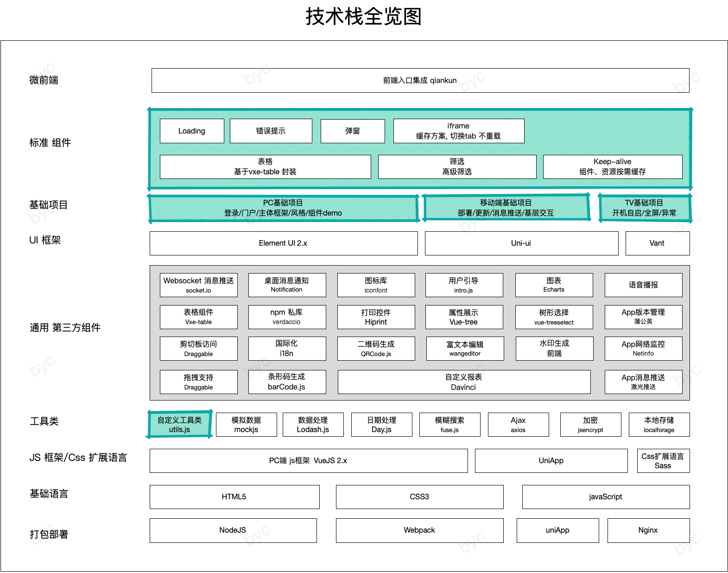Select the App网络监控 Netinfo box
The width and height of the screenshot is (728, 573).
(644, 349)
